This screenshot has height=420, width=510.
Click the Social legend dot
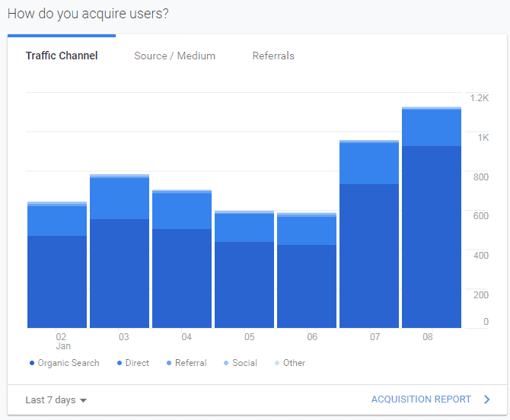[226, 363]
